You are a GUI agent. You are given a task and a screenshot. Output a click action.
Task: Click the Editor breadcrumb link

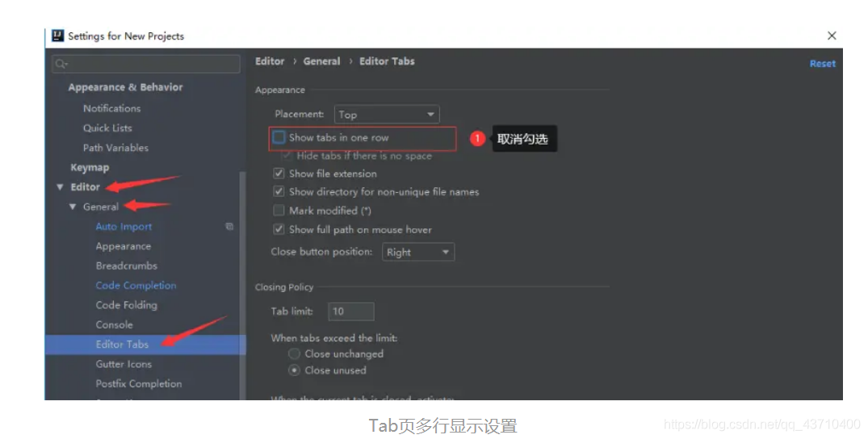click(x=270, y=61)
